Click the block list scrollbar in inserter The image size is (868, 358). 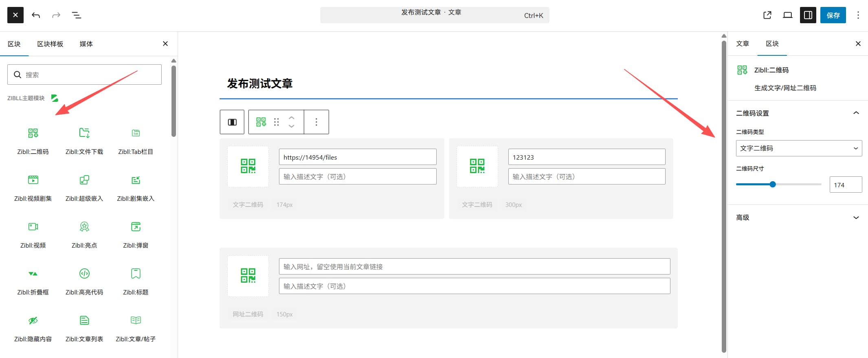click(x=174, y=101)
